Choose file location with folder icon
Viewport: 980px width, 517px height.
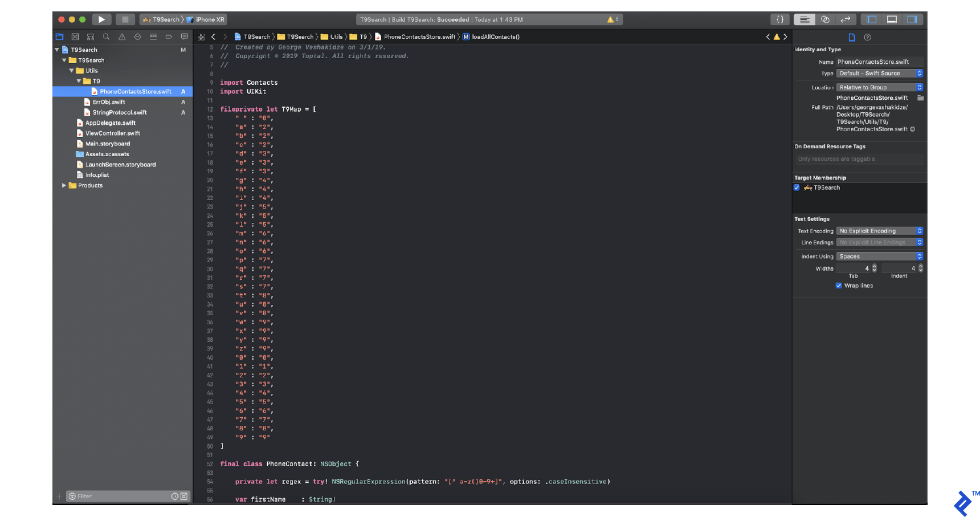920,98
